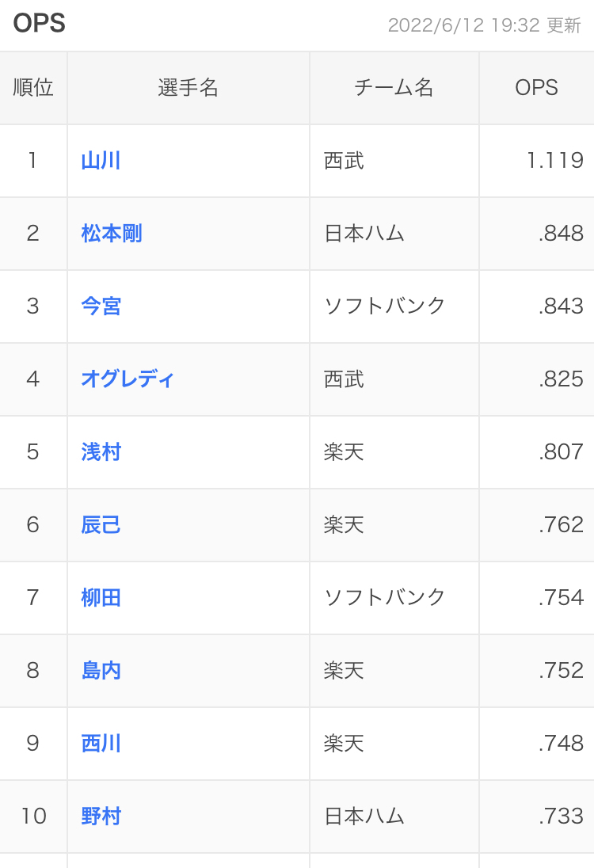
Task: Click the OPS value 1.119
Action: [554, 161]
